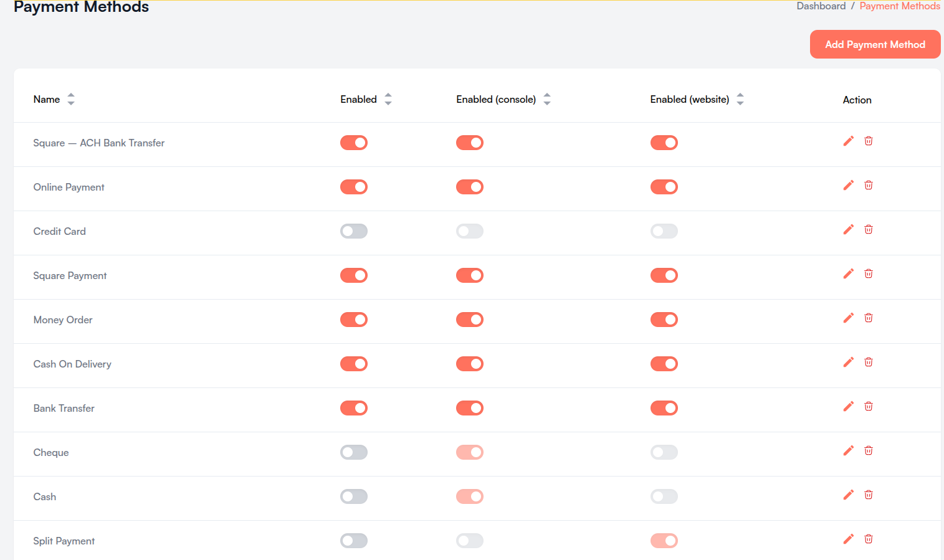Viewport: 944px width, 560px height.
Task: Click the Square Payment row name
Action: (70, 275)
